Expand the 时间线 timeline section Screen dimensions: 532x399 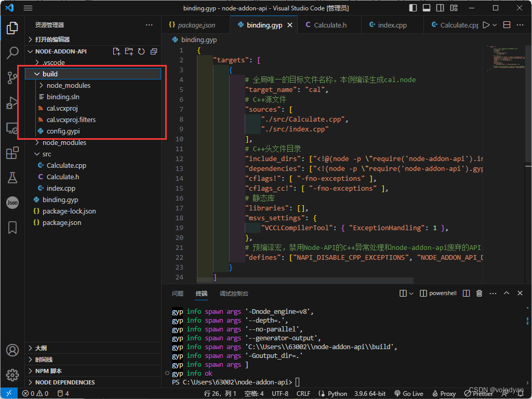tap(93, 360)
